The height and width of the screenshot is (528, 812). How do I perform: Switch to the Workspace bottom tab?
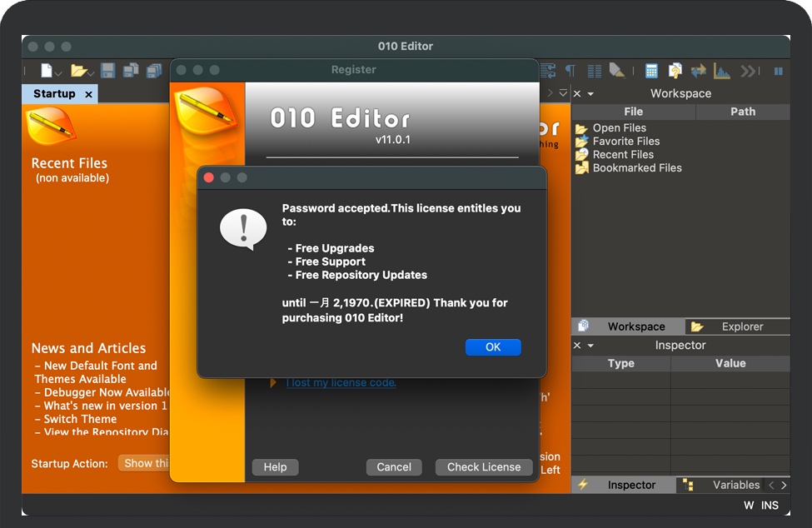click(628, 326)
